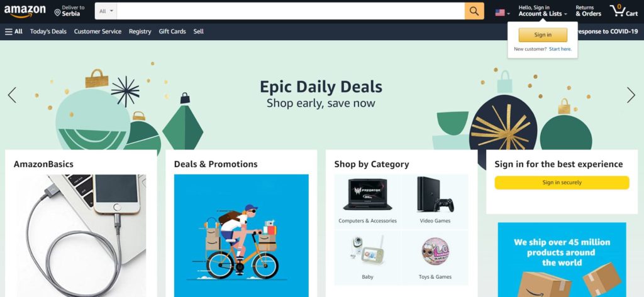
Task: Select the Video Games category thumbnail
Action: pos(435,202)
